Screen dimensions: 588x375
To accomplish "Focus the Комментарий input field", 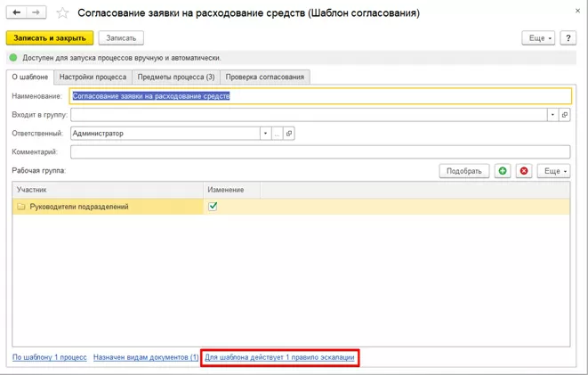I will click(320, 152).
